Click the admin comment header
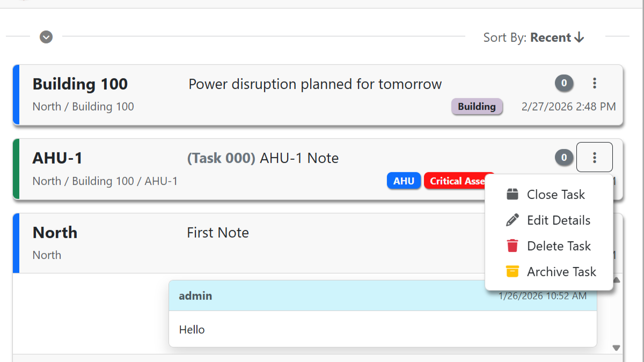The width and height of the screenshot is (644, 362). [x=195, y=295]
